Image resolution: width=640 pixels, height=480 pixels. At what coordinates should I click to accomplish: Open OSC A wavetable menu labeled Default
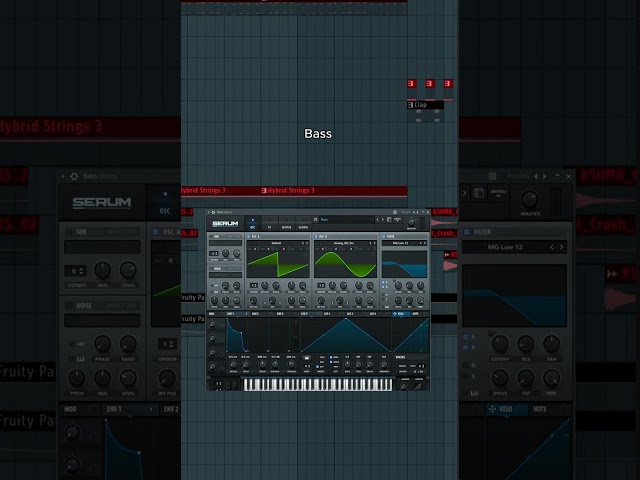276,243
